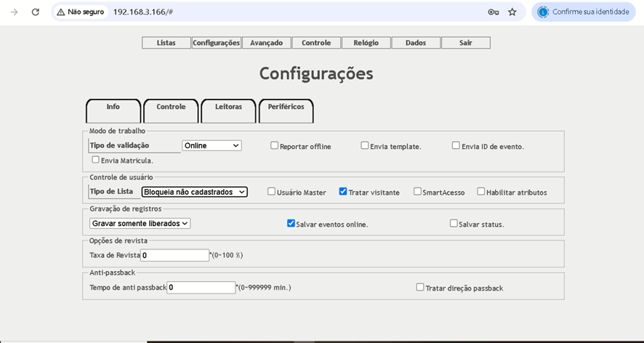This screenshot has height=343, width=644.
Task: Open the 'Periféricos' tab
Action: 286,108
